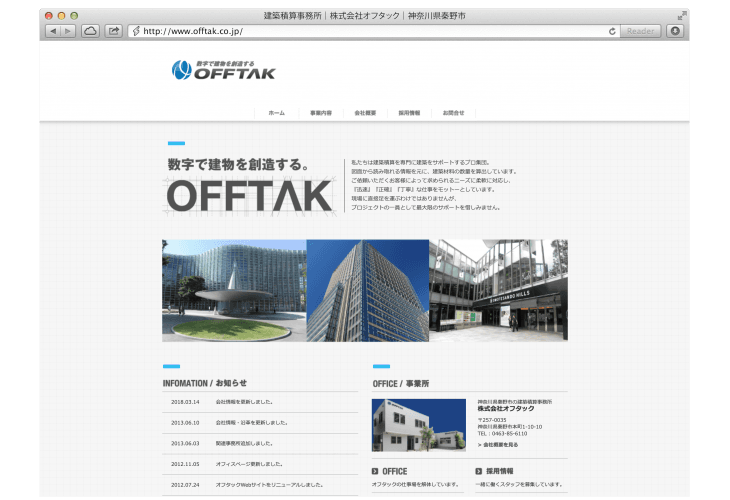This screenshot has width=730, height=500.
Task: Click the 数字で建物を創造する。 headline
Action: pyautogui.click(x=238, y=164)
